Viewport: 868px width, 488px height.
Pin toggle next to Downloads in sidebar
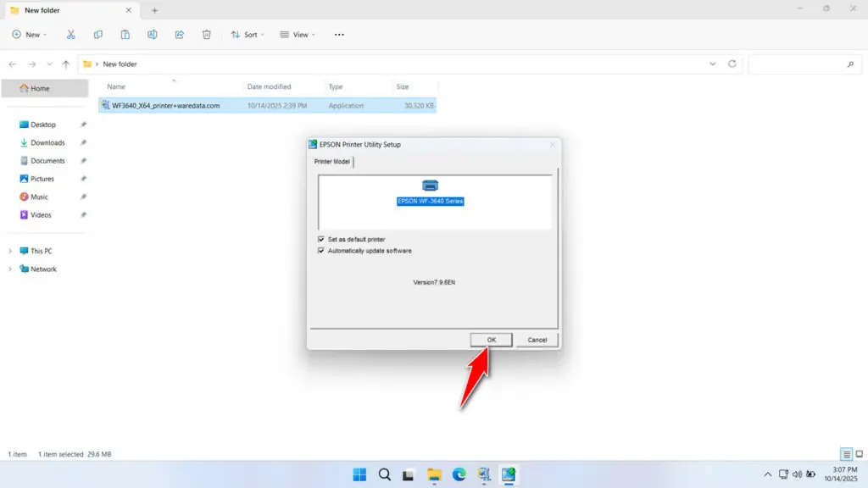[82, 142]
